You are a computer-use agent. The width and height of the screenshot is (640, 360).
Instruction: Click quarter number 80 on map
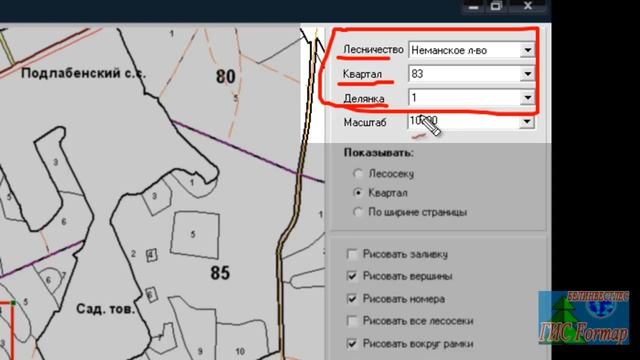tap(225, 77)
